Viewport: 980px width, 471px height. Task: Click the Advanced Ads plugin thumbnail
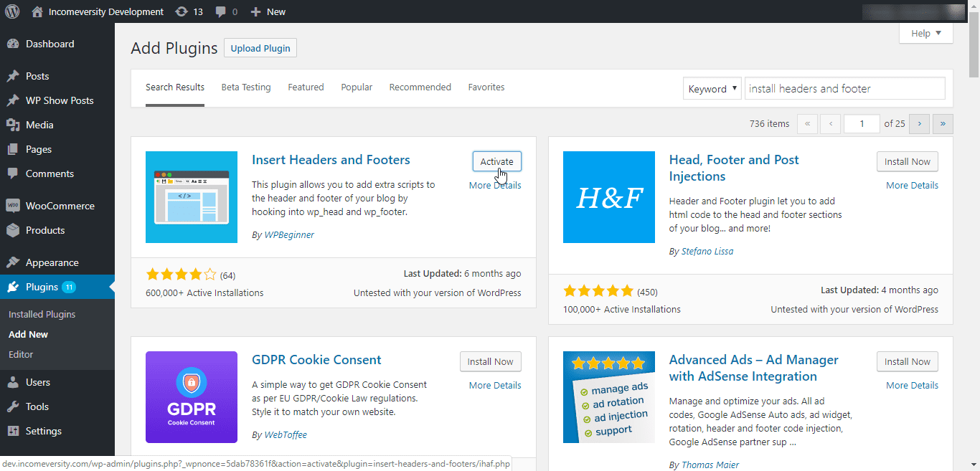coord(609,397)
